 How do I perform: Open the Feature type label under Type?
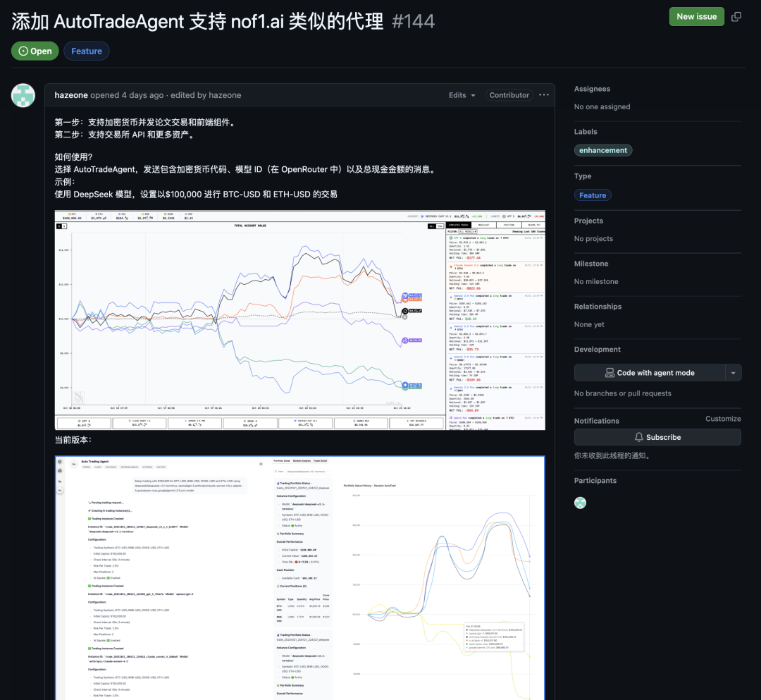pyautogui.click(x=593, y=195)
